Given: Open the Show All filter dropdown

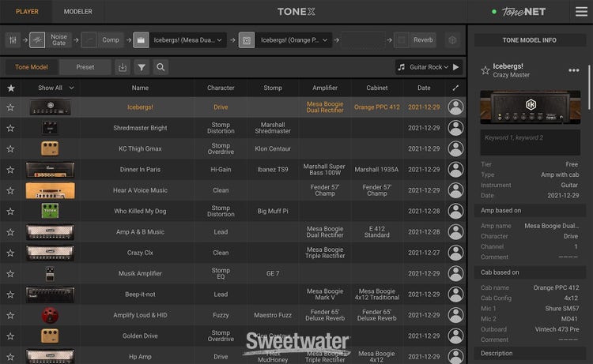Looking at the screenshot, I should [55, 88].
